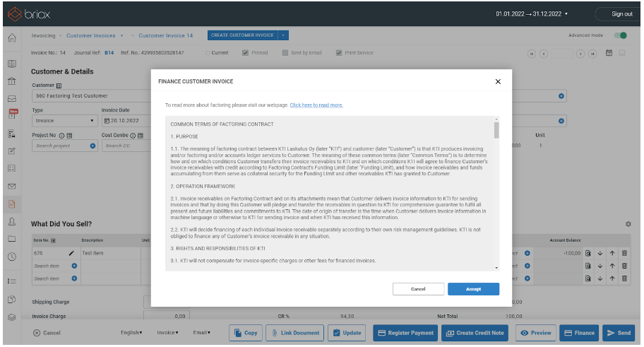
Task: Click the edit pencil for item 678
Action: point(71,253)
